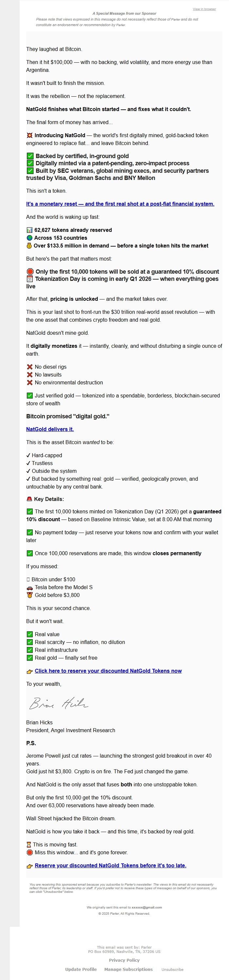This screenshot has height=980, width=229.
Task: Click the globe emoji beside "Across 153 countries"
Action: 29,238
